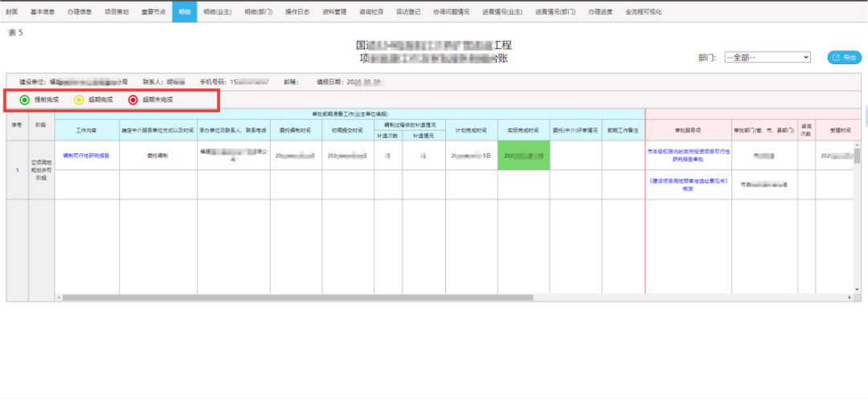This screenshot has width=868, height=412.
Task: Open the 部门 dropdown showing 全部
Action: (x=768, y=57)
